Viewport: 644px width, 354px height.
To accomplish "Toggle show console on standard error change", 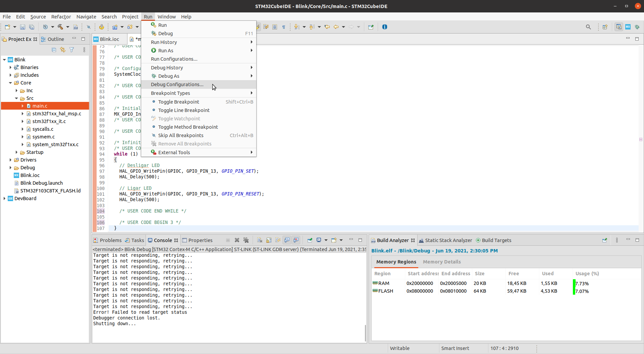I will [296, 240].
